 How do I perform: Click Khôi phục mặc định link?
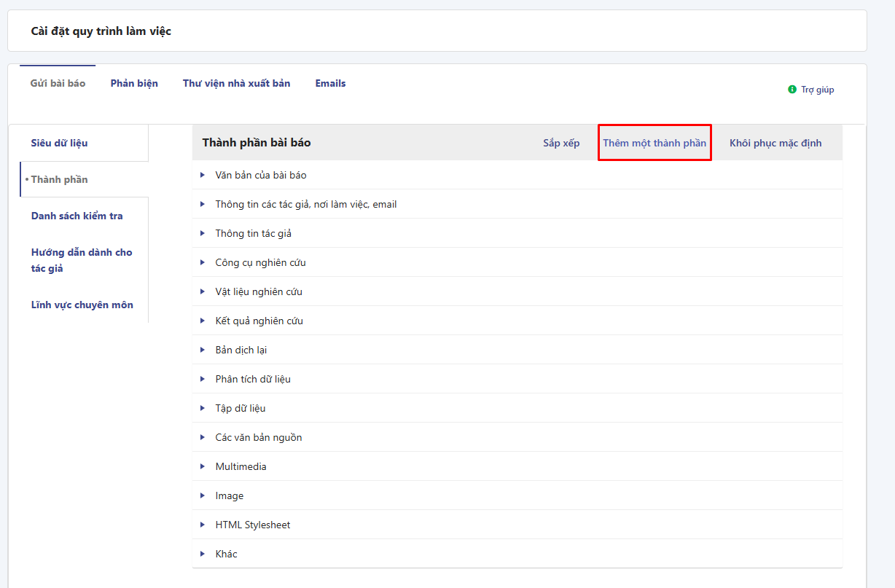[775, 144]
